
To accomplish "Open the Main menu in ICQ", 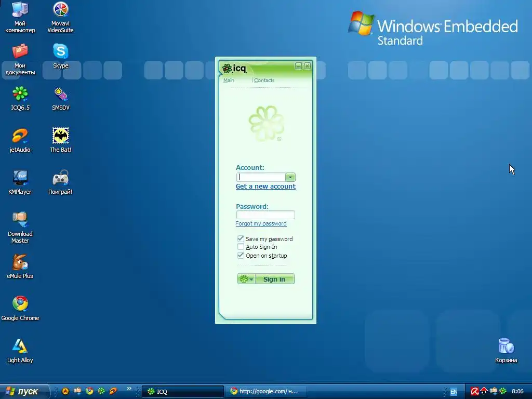I will [229, 81].
